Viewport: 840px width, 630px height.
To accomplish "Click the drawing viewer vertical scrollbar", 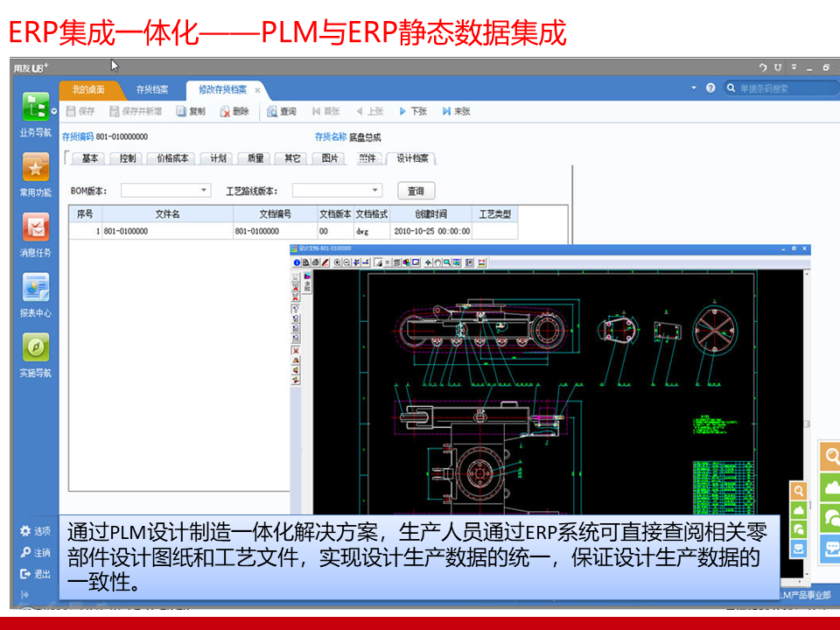I will [807, 423].
